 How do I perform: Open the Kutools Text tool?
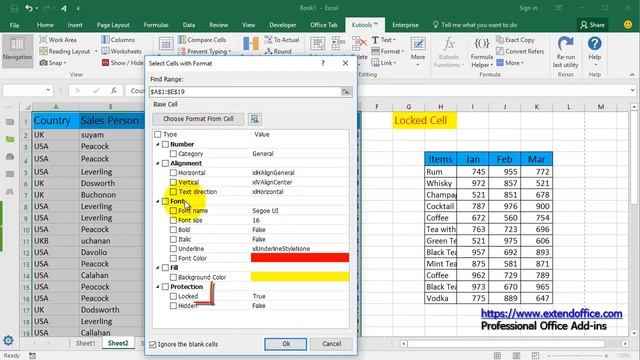point(383,40)
